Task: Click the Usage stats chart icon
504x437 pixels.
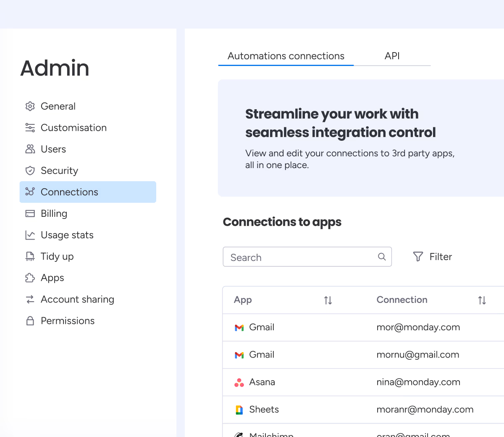Action: pyautogui.click(x=30, y=235)
